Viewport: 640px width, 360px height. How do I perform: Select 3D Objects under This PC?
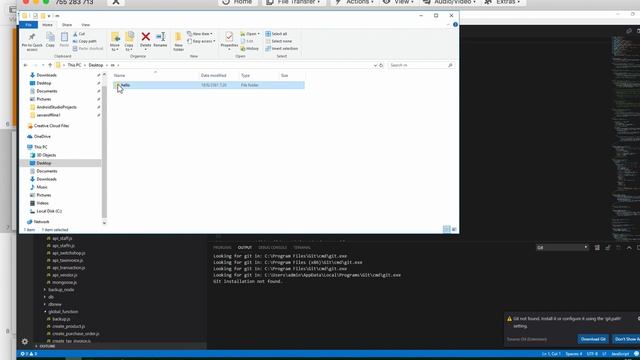[46, 155]
